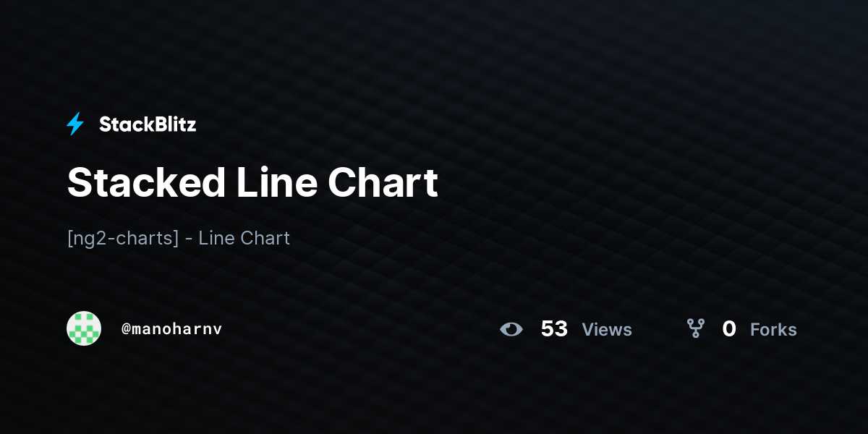This screenshot has height=434, width=868.
Task: Click the 0 forks count
Action: (729, 329)
